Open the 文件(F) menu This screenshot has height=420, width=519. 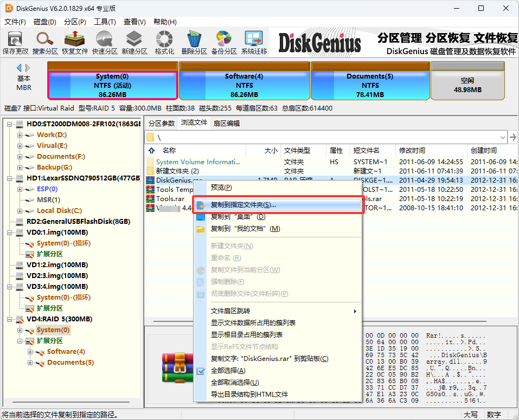15,22
